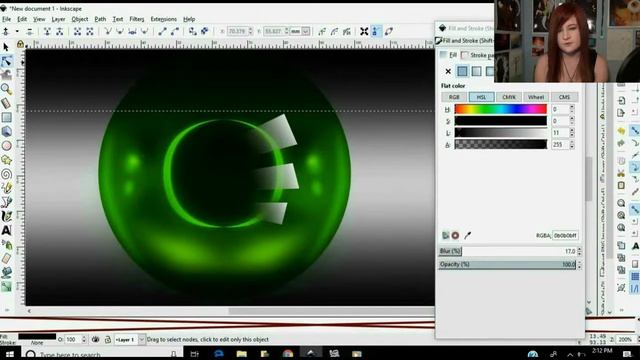The width and height of the screenshot is (640, 360).
Task: Convert selected object to path
Action: pyautogui.click(x=193, y=31)
